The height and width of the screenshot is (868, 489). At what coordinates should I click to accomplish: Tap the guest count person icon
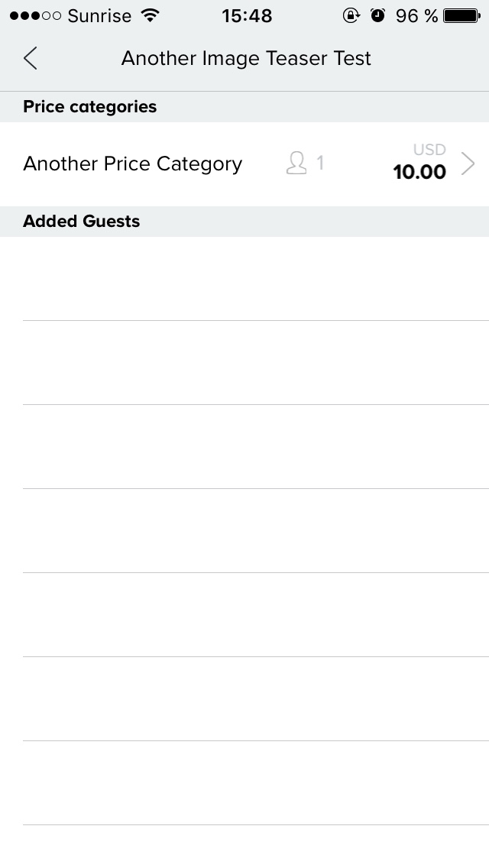coord(296,164)
